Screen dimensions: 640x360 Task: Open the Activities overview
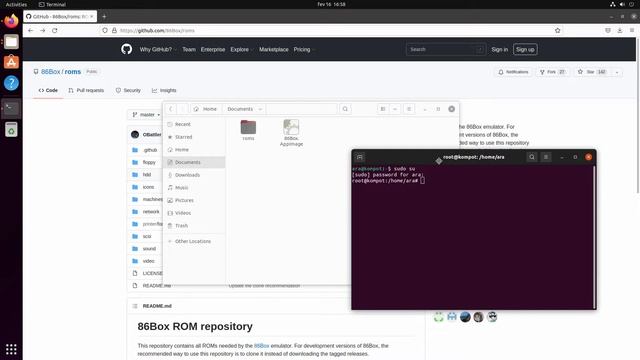pyautogui.click(x=16, y=4)
